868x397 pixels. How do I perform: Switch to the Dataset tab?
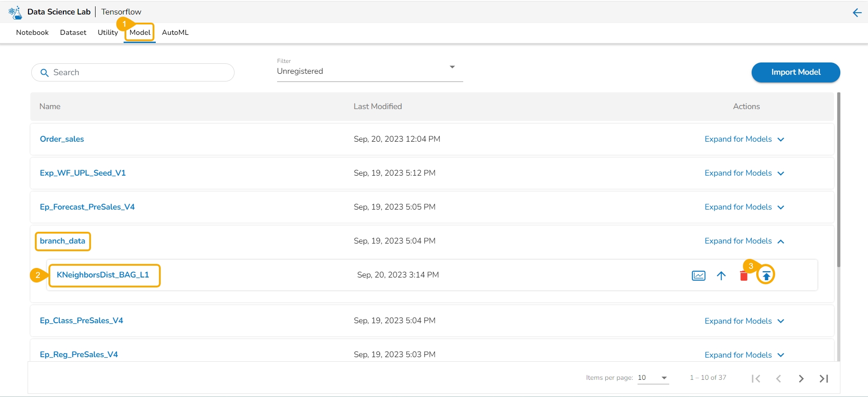click(x=73, y=33)
